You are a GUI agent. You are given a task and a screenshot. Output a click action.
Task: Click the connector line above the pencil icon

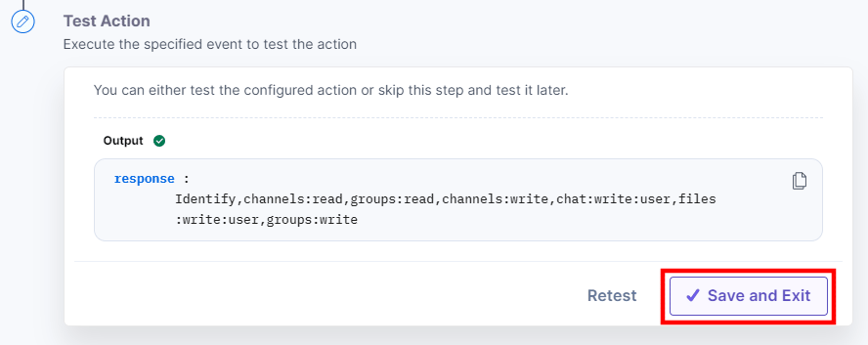point(23,5)
